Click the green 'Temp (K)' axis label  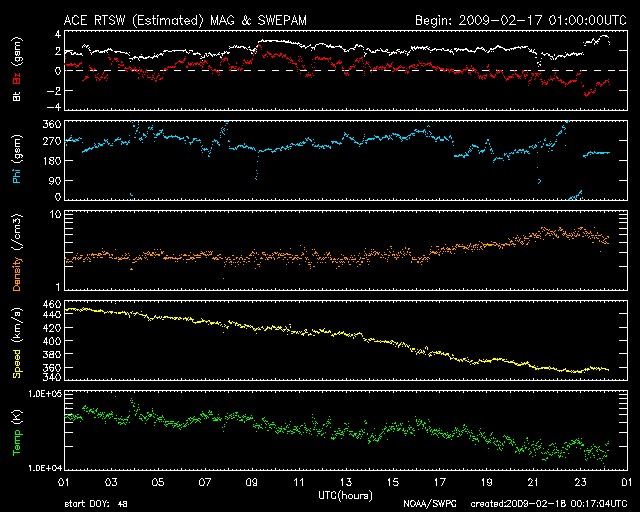(17, 432)
